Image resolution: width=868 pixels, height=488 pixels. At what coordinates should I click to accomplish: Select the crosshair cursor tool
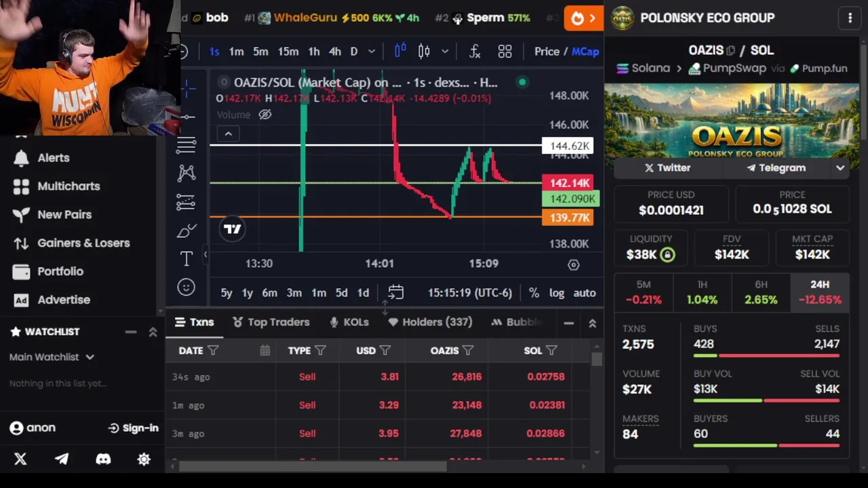point(187,87)
